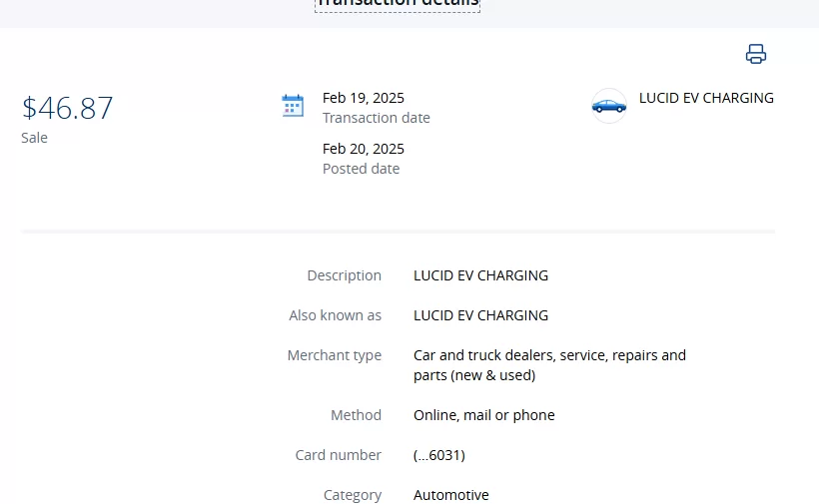
Task: Click the 'Method' field label
Action: coord(356,415)
